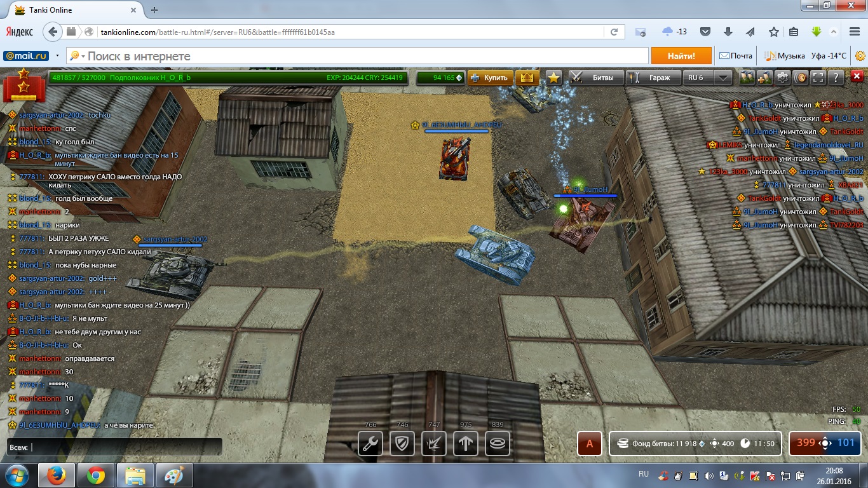
Task: Click the Найти! search button
Action: tap(681, 56)
